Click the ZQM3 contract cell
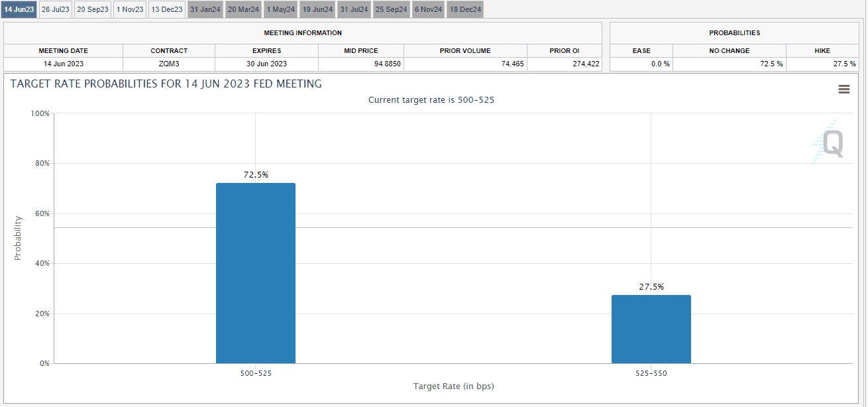The width and height of the screenshot is (868, 407). click(x=169, y=64)
